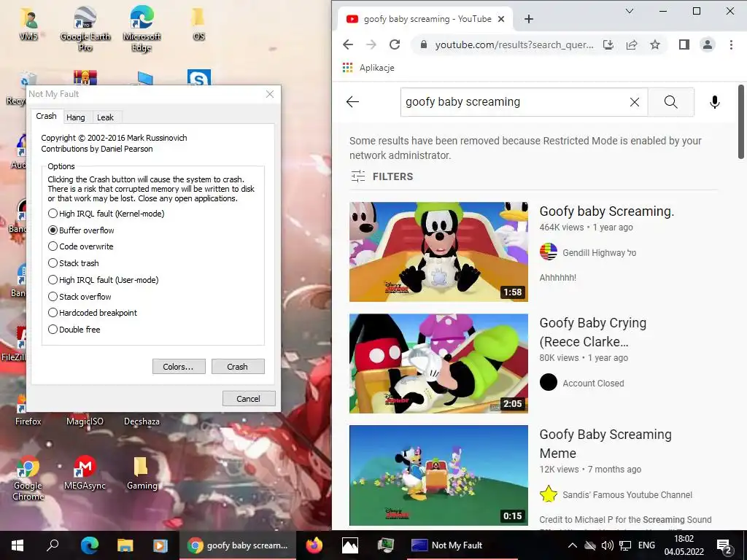The height and width of the screenshot is (560, 747).
Task: Pick the Hardcoded breakpoint radio button
Action: [x=93, y=313]
